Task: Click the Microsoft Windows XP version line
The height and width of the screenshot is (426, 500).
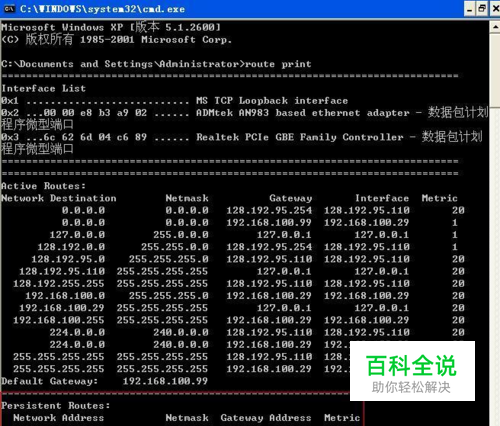Action: (111, 27)
